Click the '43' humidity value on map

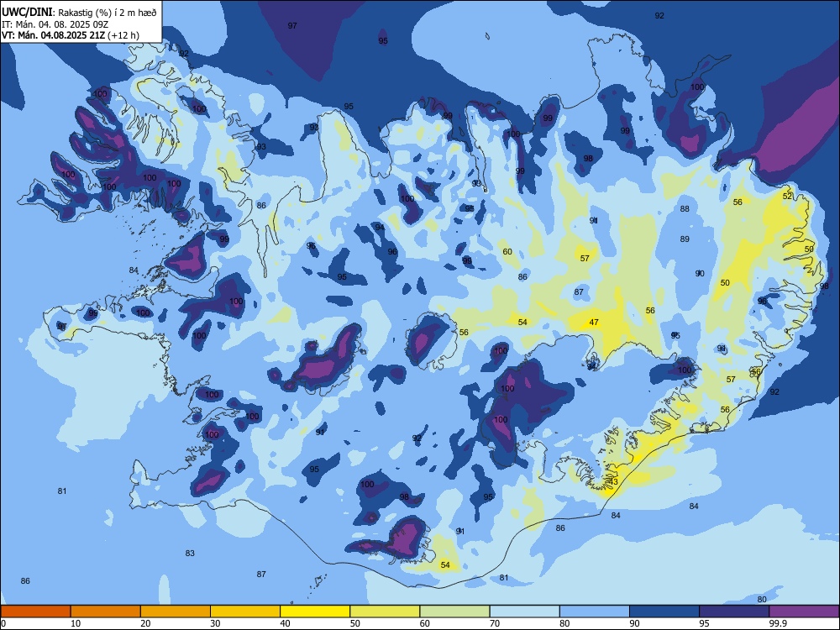click(x=613, y=481)
